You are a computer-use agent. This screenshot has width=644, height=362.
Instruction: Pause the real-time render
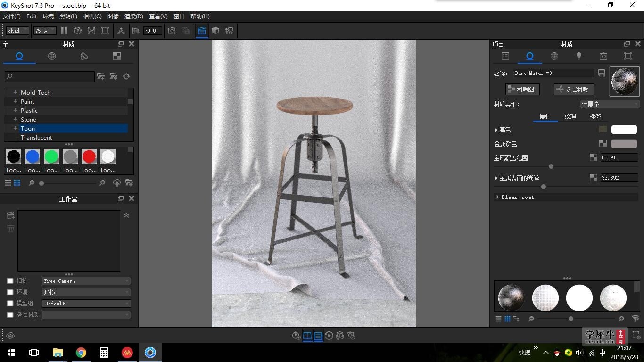click(x=64, y=31)
